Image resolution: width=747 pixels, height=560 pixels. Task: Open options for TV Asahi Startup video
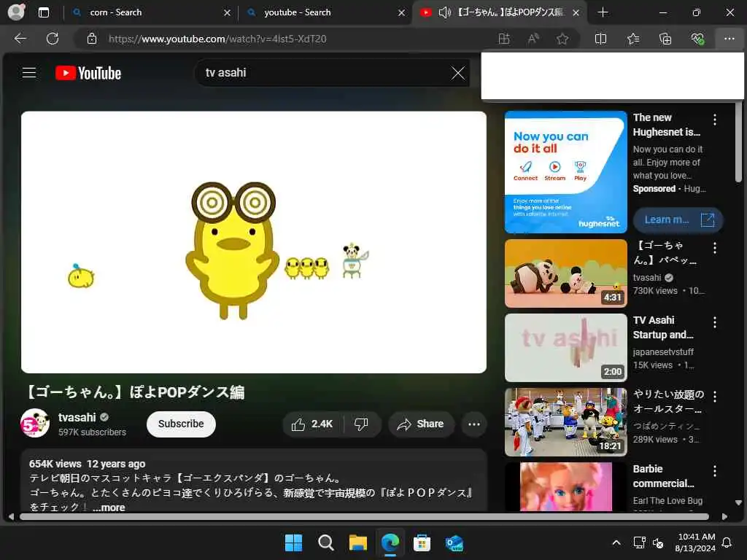(x=715, y=322)
